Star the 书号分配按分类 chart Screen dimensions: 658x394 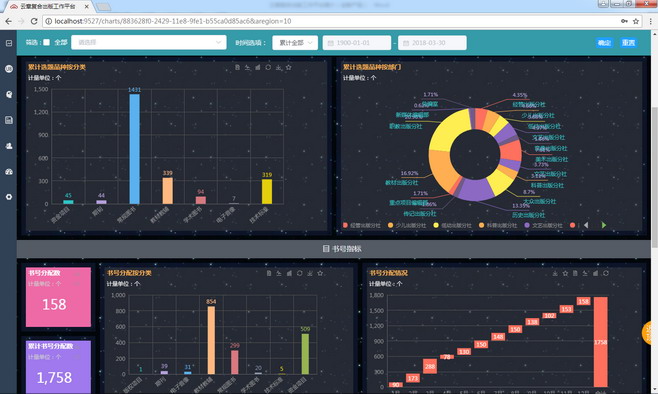(320, 273)
